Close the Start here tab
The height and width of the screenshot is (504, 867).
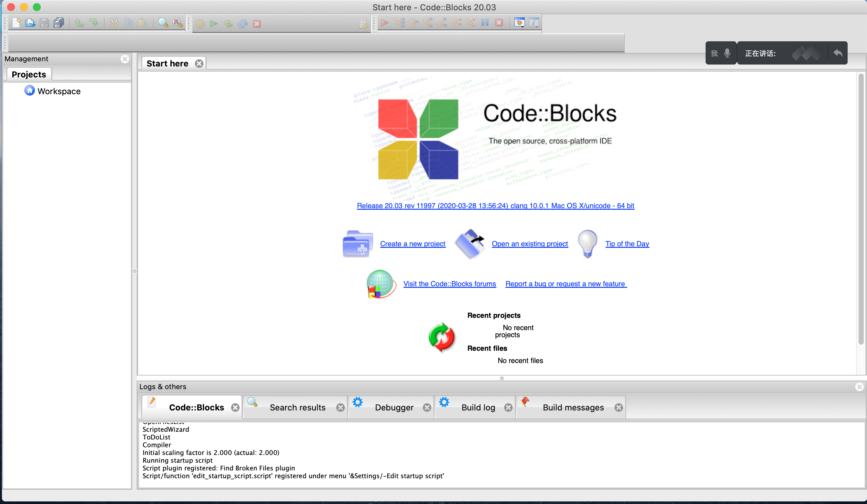[x=199, y=64]
